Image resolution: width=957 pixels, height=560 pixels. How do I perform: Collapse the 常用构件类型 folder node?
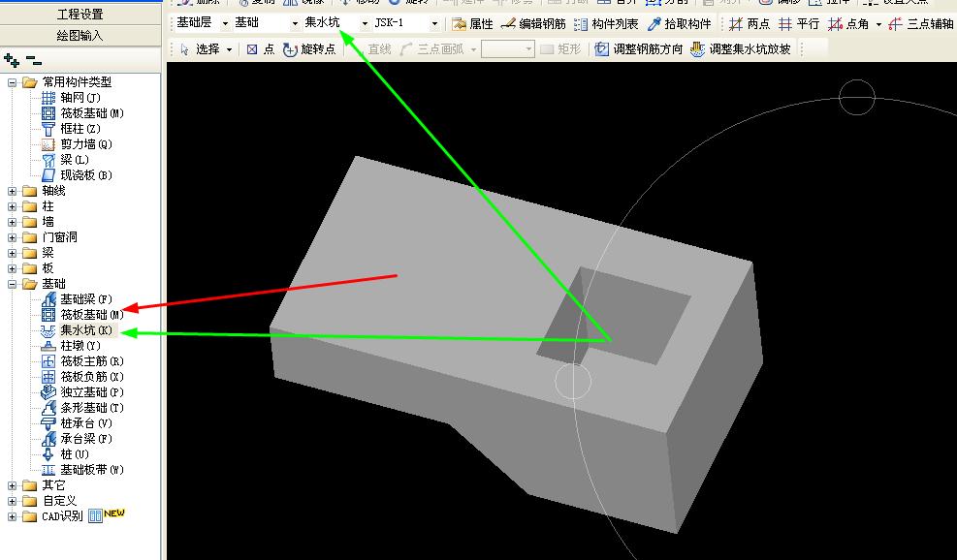pyautogui.click(x=12, y=82)
